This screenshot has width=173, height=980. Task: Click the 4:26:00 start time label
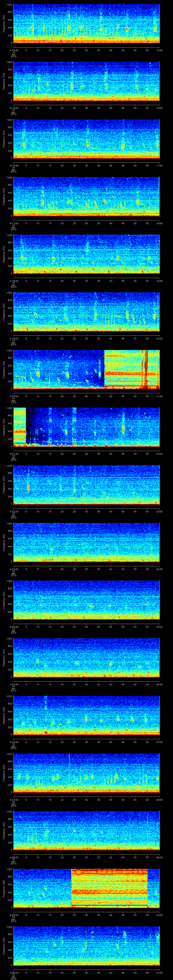(x=14, y=742)
